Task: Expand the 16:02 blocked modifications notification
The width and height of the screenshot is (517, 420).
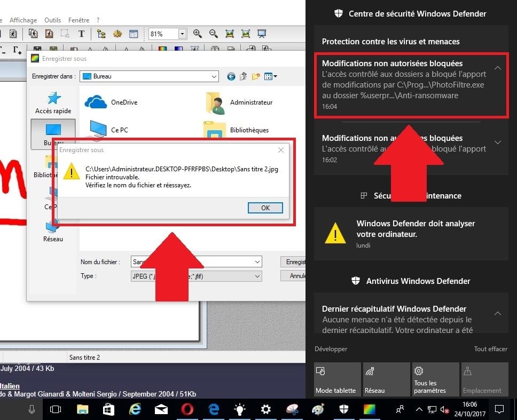Action: click(x=498, y=142)
